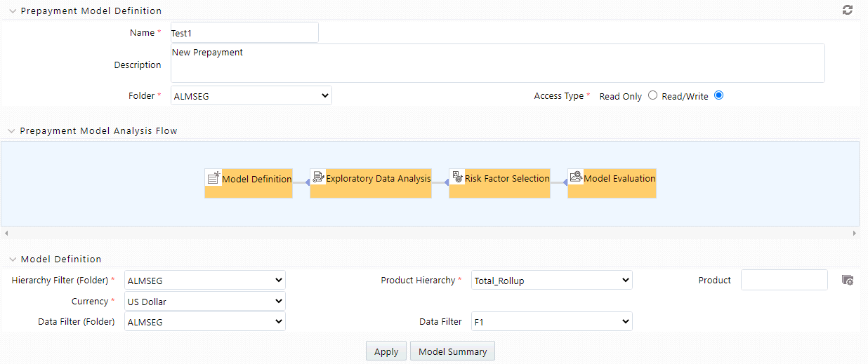The width and height of the screenshot is (868, 364).
Task: Click the Apply button
Action: [386, 351]
